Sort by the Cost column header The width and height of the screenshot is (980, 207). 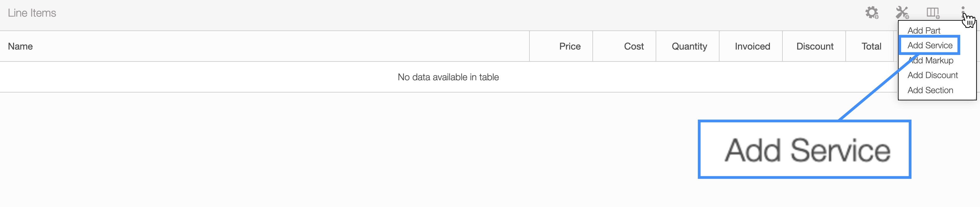click(x=633, y=46)
